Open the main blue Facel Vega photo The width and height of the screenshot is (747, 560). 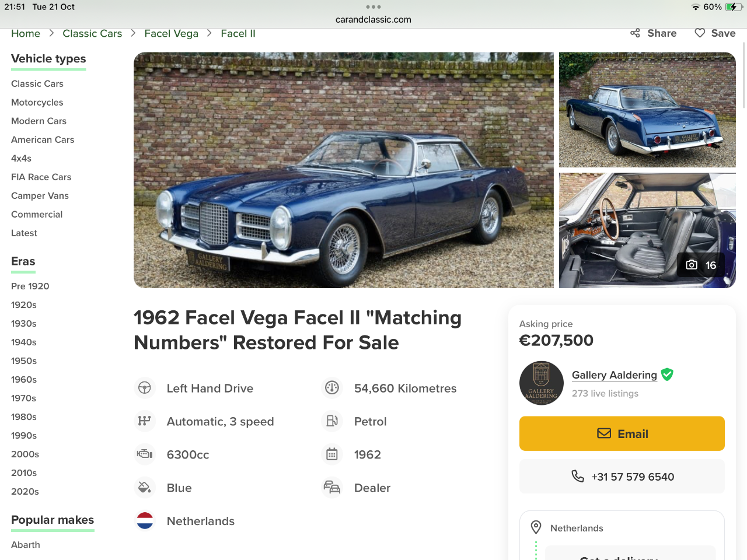pos(343,170)
